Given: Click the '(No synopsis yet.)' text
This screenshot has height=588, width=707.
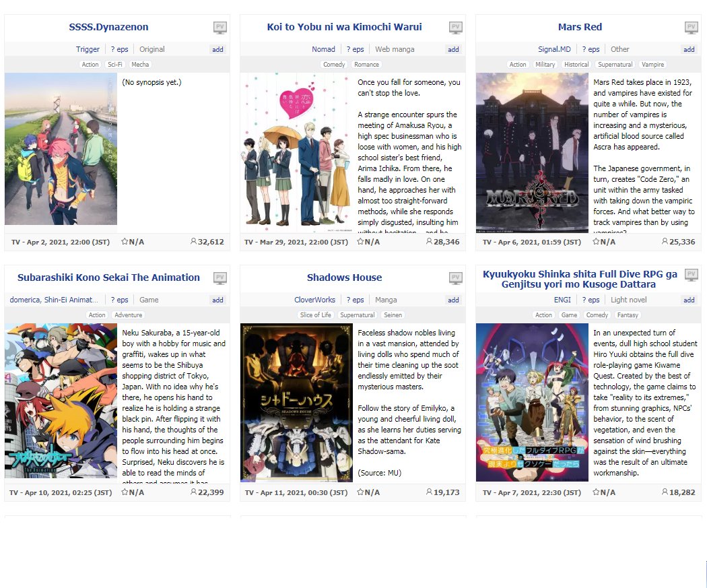Looking at the screenshot, I should pos(151,83).
